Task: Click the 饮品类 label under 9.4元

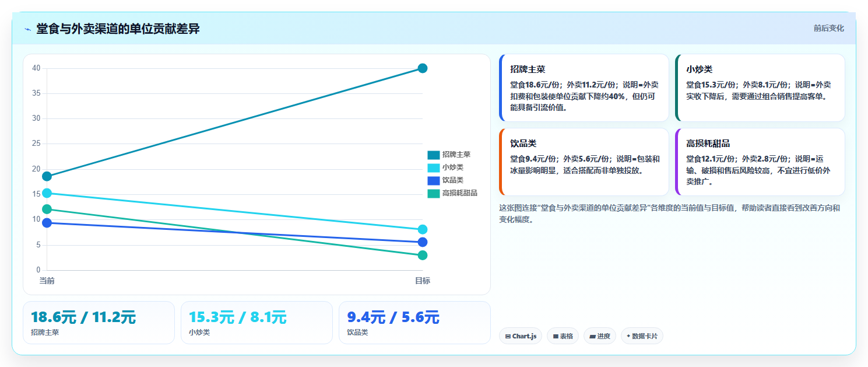Action: tap(357, 333)
